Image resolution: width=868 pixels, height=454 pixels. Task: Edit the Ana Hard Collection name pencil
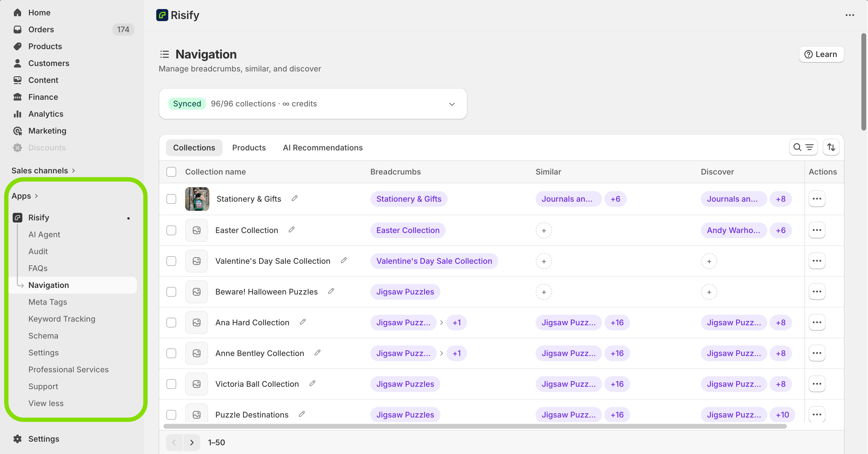(303, 322)
